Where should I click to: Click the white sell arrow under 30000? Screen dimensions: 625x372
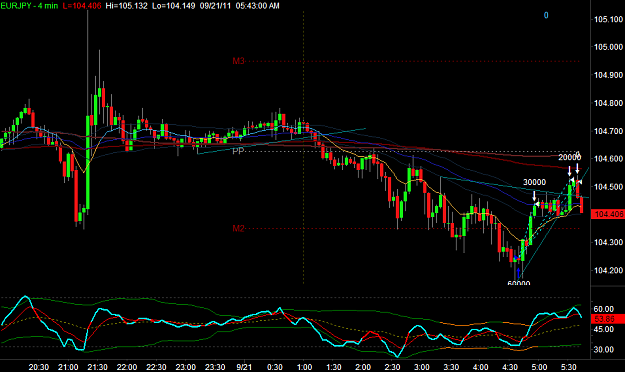point(534,196)
